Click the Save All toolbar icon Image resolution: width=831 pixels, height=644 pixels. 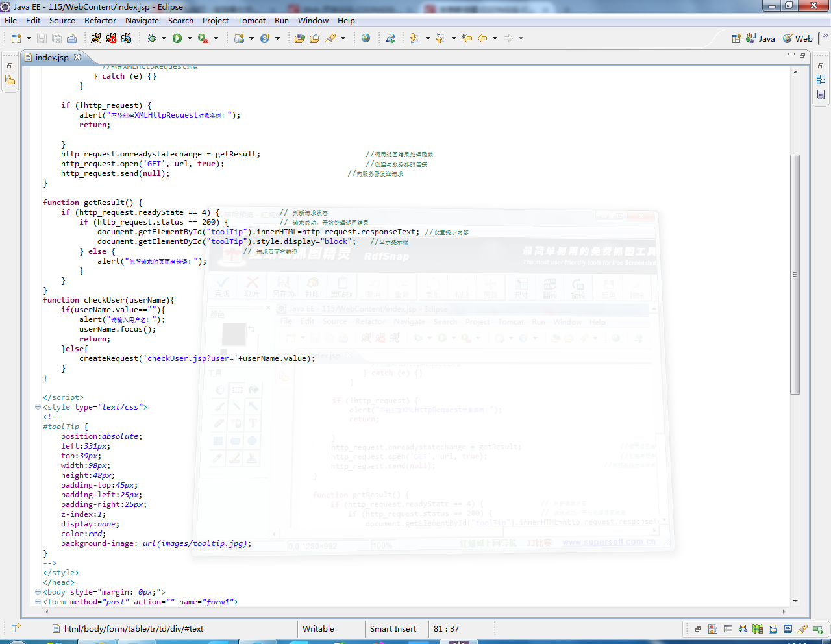point(56,38)
